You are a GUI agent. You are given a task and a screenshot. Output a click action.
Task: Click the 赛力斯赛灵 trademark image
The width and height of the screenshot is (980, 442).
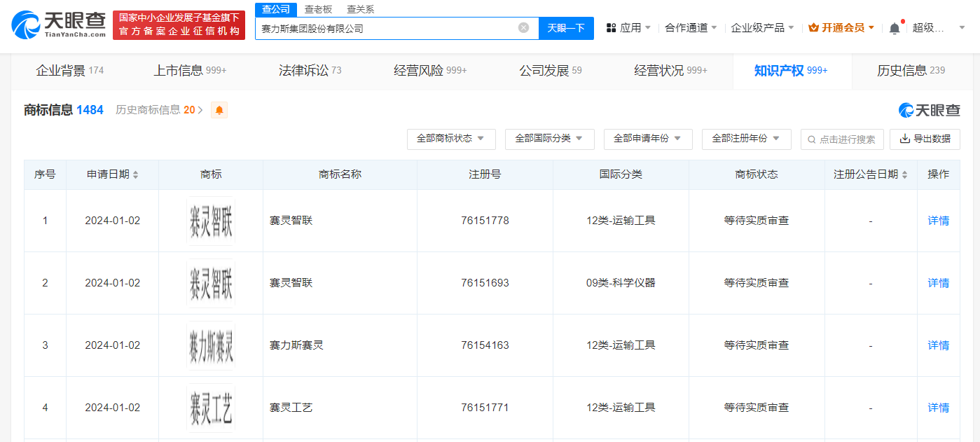[211, 345]
